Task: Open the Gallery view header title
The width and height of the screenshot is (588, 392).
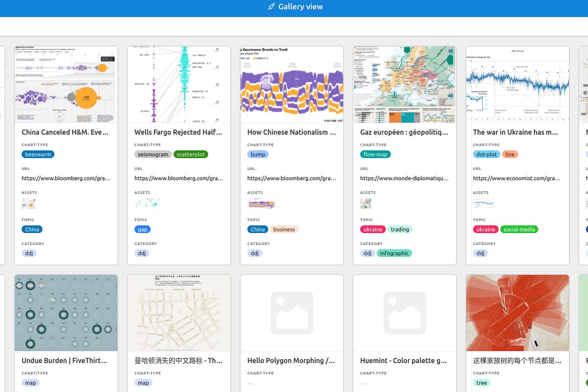Action: [300, 7]
